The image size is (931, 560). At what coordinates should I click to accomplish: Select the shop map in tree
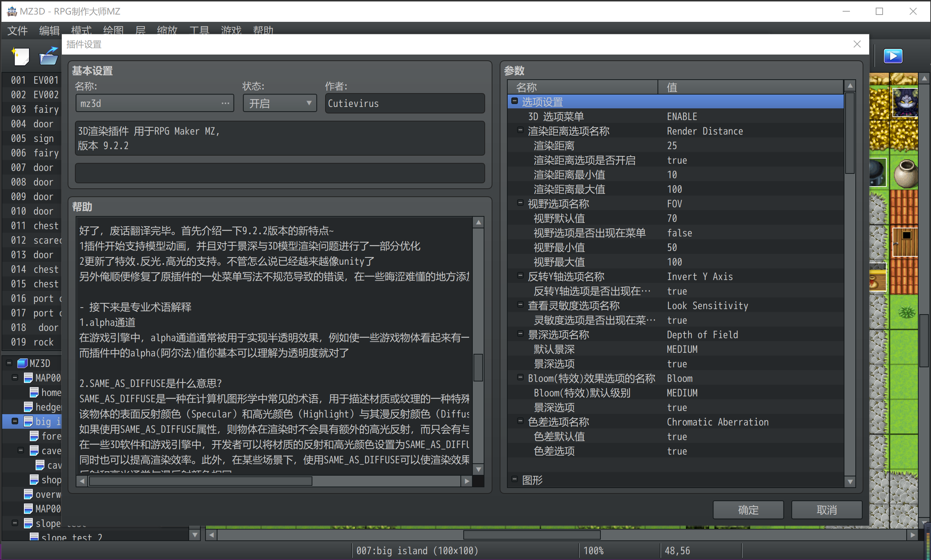click(46, 480)
